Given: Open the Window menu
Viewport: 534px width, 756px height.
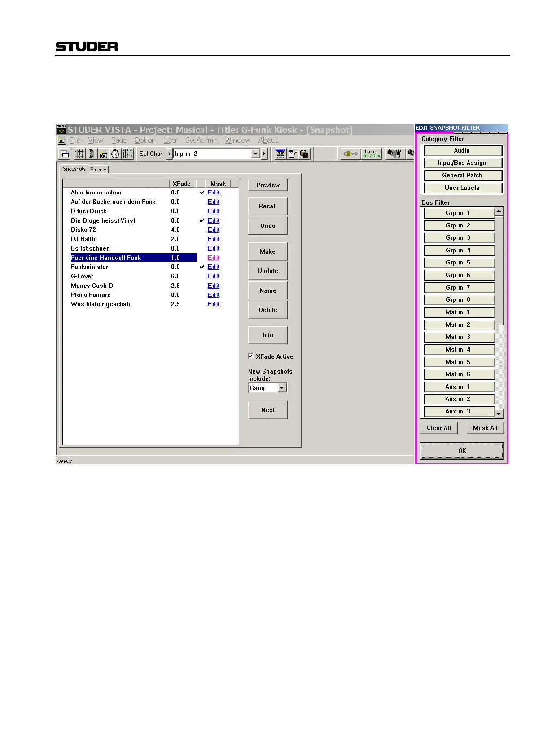Looking at the screenshot, I should click(238, 141).
